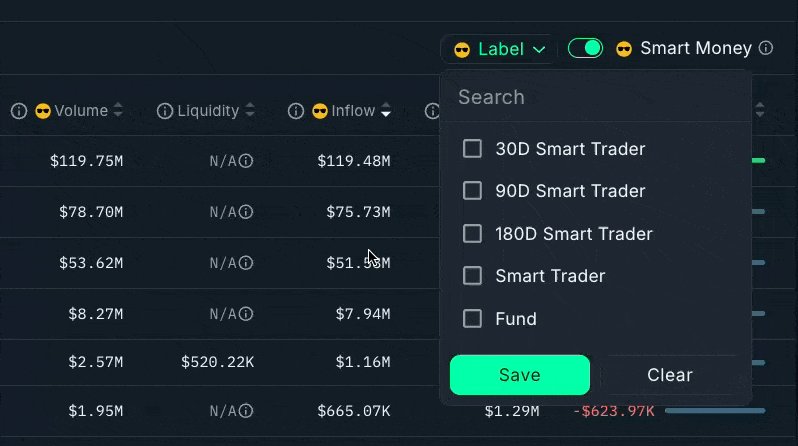Click the info icon next to Smart Money
Viewport: 798px width, 446px height.
(766, 48)
